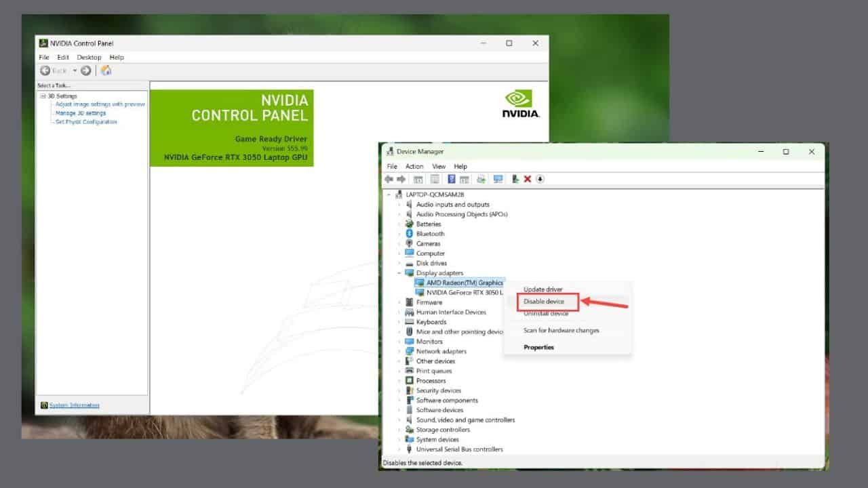Click the AMD Radeon adapter icon
The height and width of the screenshot is (488, 868).
coord(420,283)
